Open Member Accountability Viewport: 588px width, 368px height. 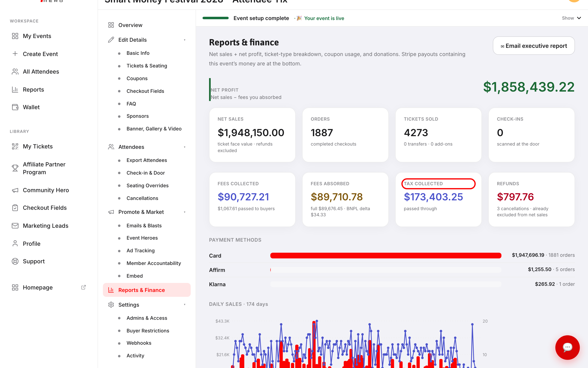(x=154, y=263)
